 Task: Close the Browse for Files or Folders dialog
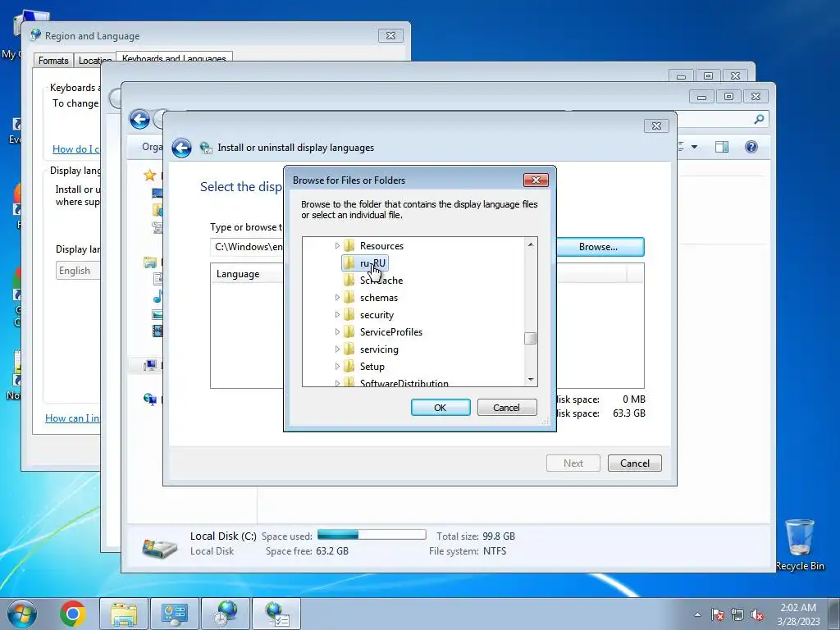(x=536, y=180)
